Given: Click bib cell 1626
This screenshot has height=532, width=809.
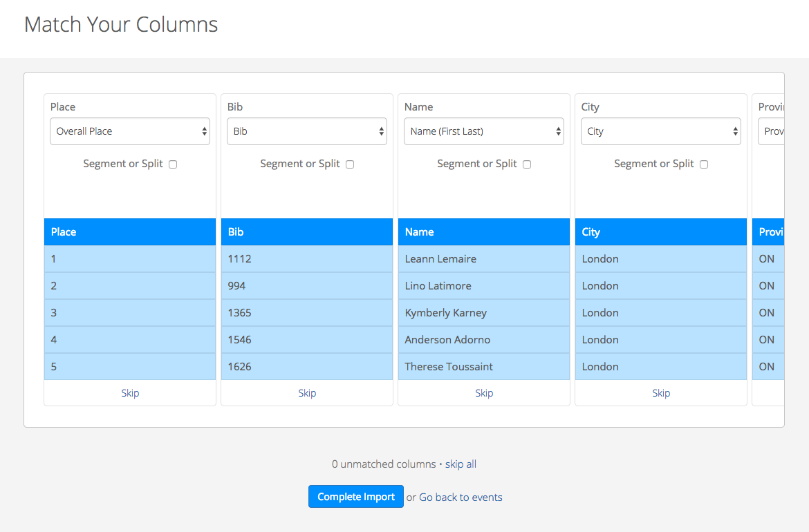Looking at the screenshot, I should pos(307,366).
